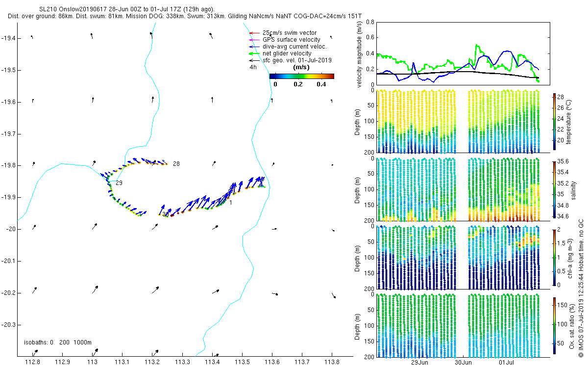
Task: Click the '113.6' longitude tick label
Action: 272,363
